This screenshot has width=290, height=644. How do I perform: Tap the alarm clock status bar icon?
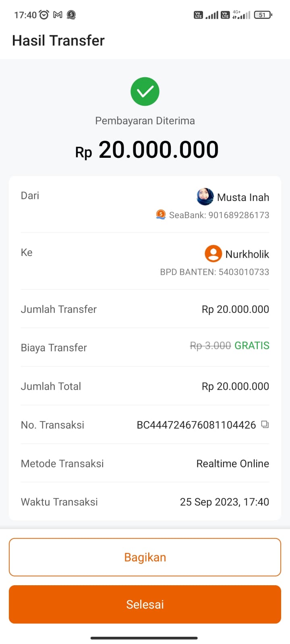(x=44, y=15)
